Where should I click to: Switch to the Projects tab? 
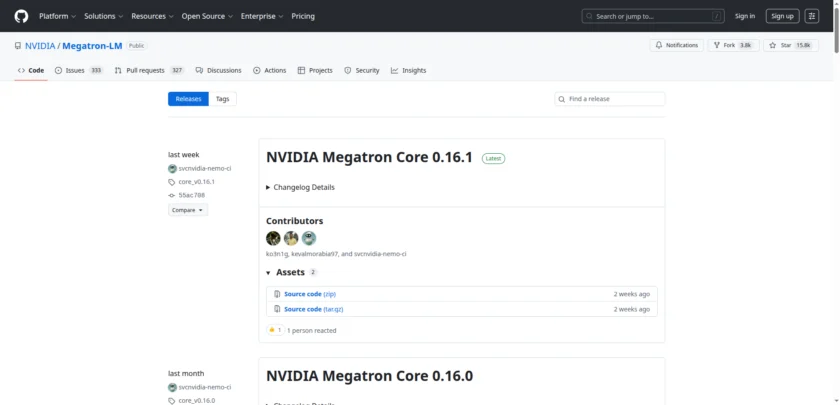(315, 70)
